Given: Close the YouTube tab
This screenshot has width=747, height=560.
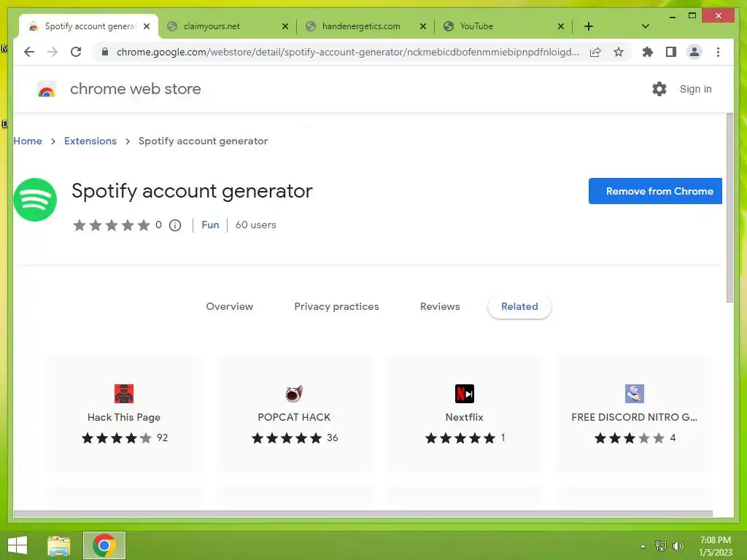Looking at the screenshot, I should pyautogui.click(x=561, y=26).
